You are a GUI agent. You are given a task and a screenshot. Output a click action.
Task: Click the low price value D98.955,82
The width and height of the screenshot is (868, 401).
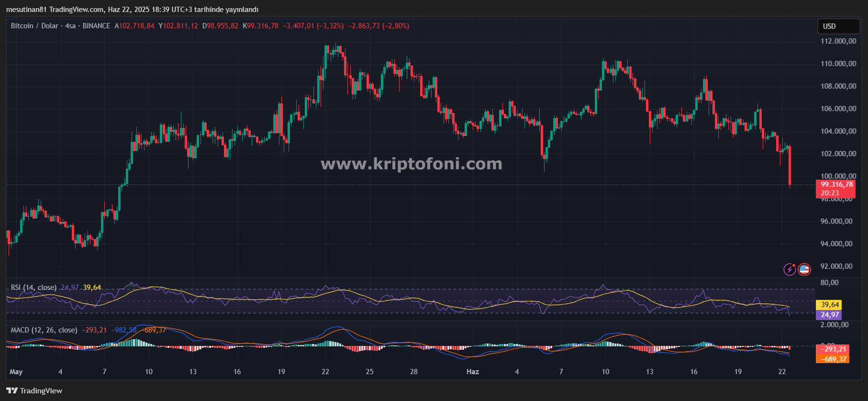click(220, 26)
